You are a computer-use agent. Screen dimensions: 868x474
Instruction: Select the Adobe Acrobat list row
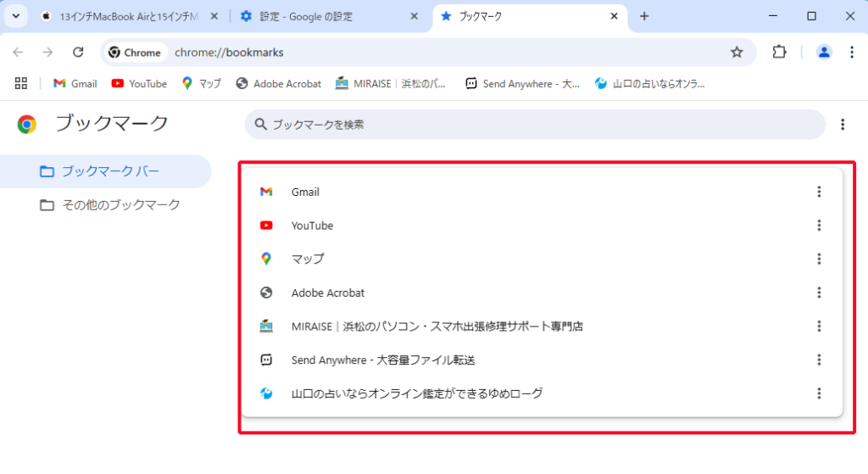(x=542, y=293)
